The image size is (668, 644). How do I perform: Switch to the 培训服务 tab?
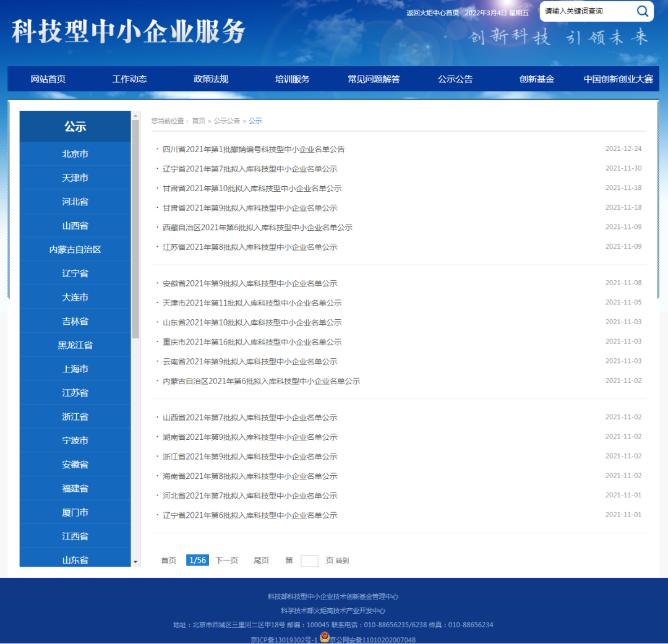click(292, 79)
